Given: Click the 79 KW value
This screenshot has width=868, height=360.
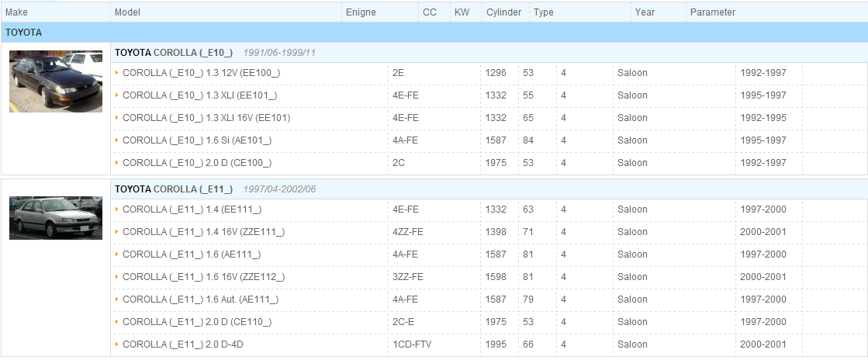Looking at the screenshot, I should [528, 299].
